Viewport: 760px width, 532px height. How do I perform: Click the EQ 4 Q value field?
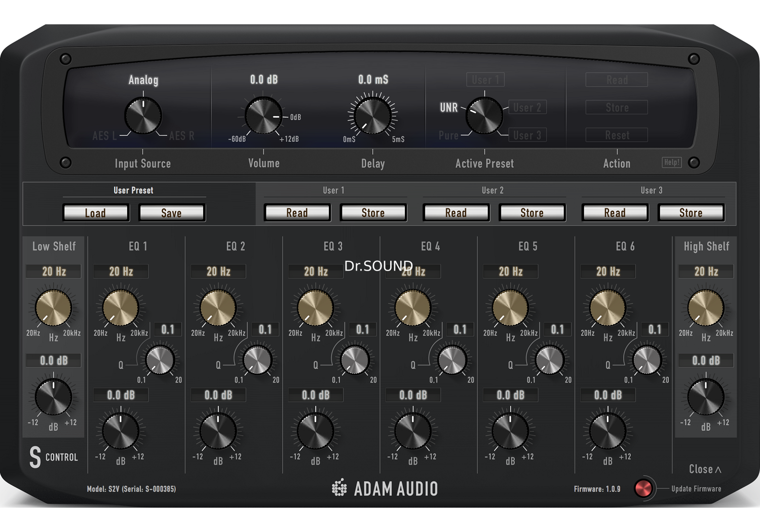click(x=460, y=330)
